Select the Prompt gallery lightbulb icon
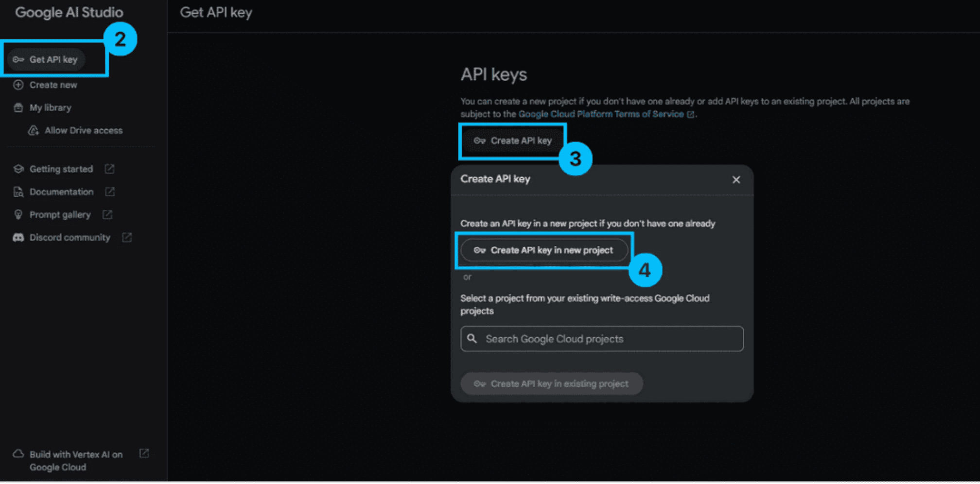Image resolution: width=980 pixels, height=484 pixels. tap(18, 214)
